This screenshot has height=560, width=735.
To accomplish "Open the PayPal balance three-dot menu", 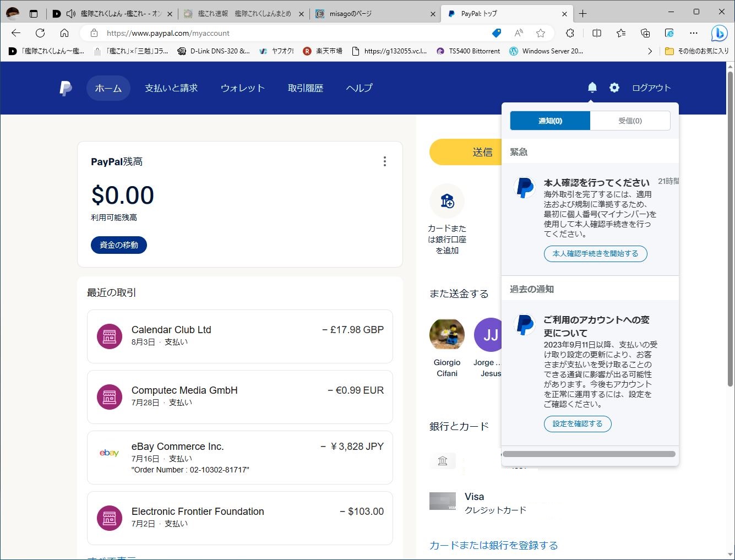I will [384, 161].
